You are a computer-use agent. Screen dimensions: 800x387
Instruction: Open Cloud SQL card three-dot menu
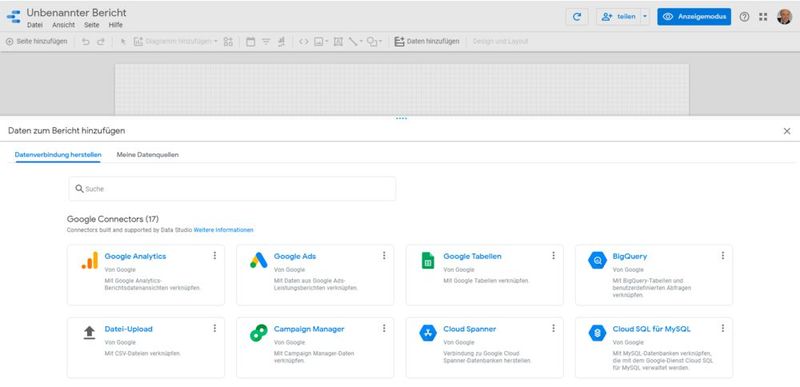(723, 328)
